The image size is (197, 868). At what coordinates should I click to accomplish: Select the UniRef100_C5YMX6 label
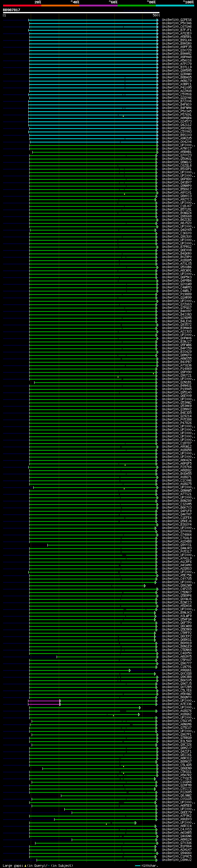pos(176,94)
